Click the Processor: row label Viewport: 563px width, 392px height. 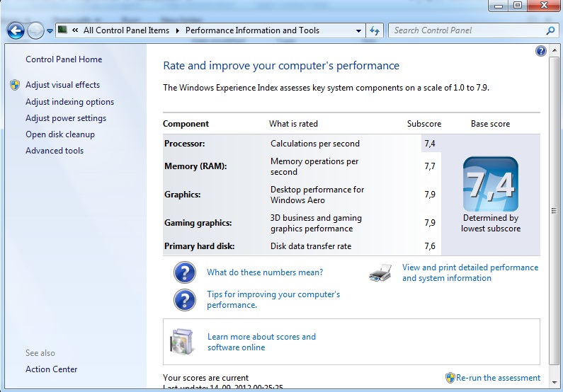pyautogui.click(x=185, y=144)
